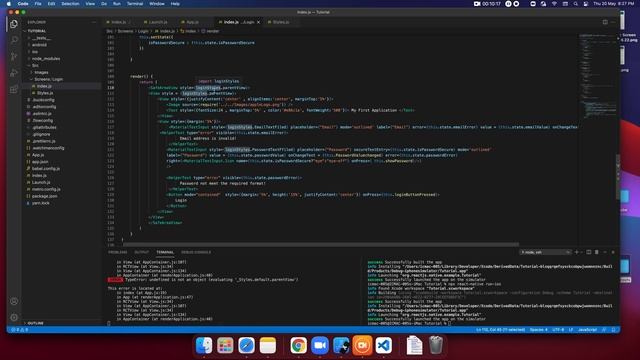Close the index.js Login tab
The image size is (640, 360).
[258, 22]
